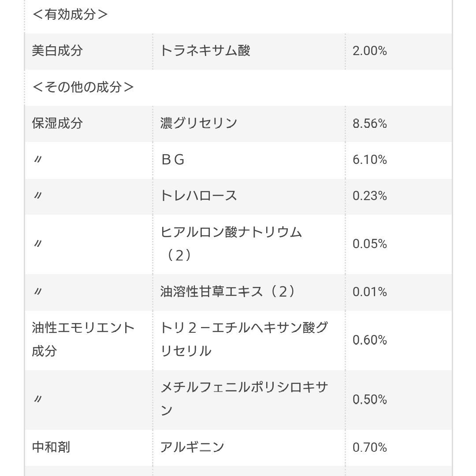
Task: Select the 保湿成分 category cell
Action: (x=57, y=123)
